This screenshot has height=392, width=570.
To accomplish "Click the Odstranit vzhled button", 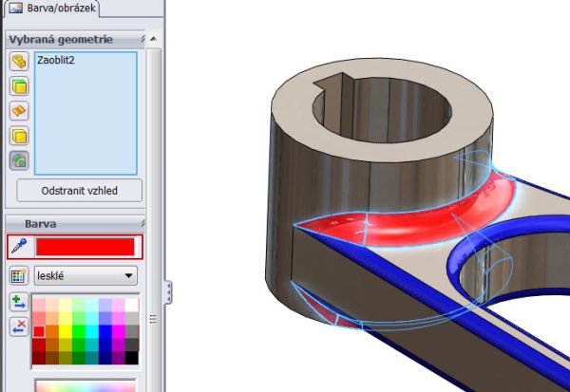I will [x=79, y=190].
